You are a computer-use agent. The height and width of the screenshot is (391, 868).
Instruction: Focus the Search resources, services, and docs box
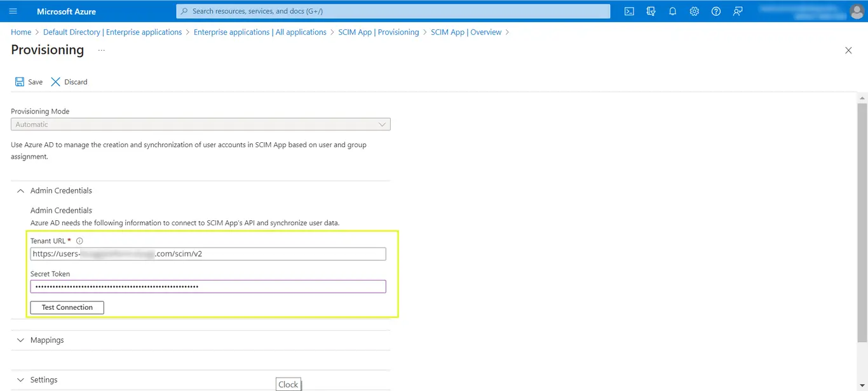[x=393, y=11]
